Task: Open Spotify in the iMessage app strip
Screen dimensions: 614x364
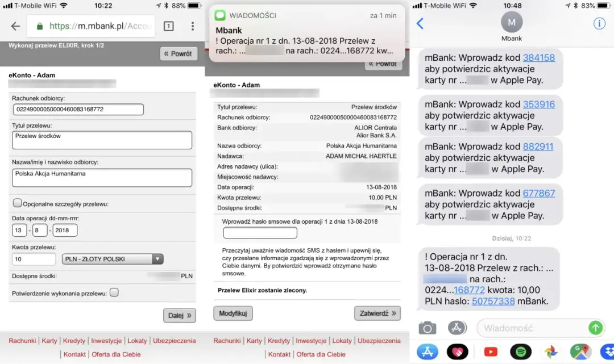Action: click(521, 352)
